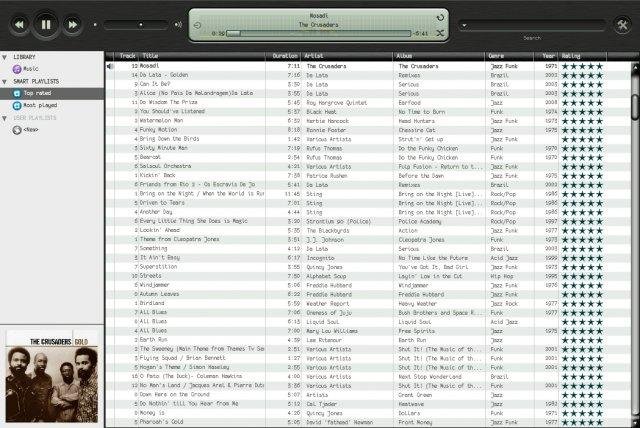Click the power icon left of song title
The image size is (640, 428).
tap(197, 24)
